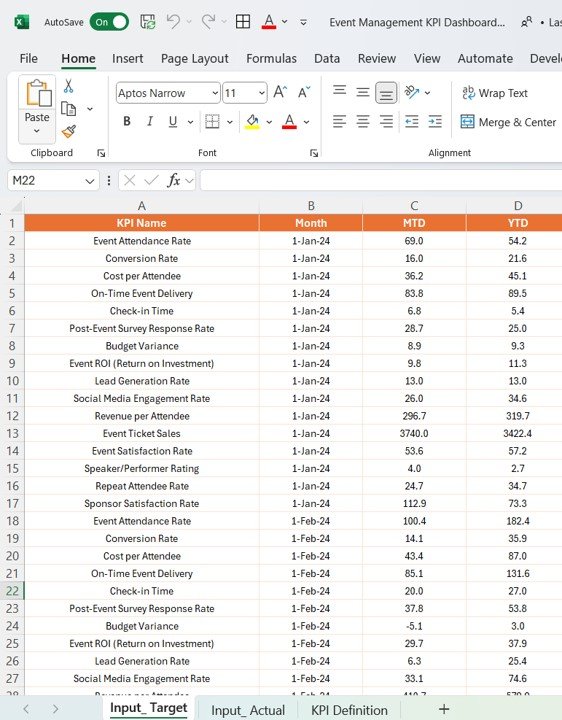Toggle the AutoSave switch
Image resolution: width=562 pixels, height=720 pixels.
(x=109, y=22)
